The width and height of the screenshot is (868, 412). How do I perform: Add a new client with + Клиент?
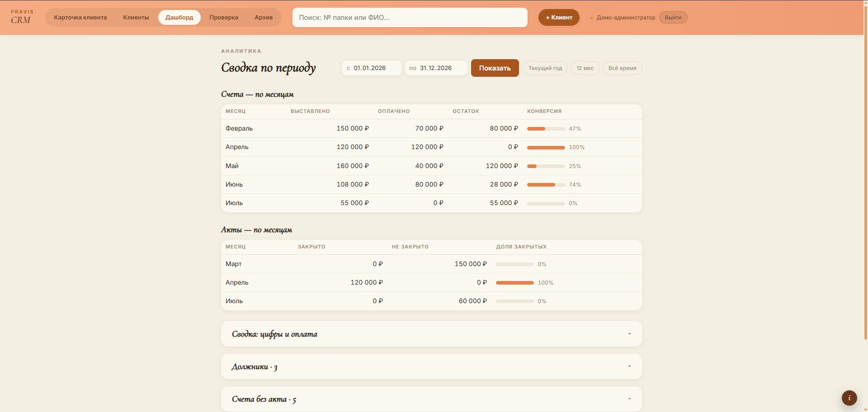(x=559, y=17)
